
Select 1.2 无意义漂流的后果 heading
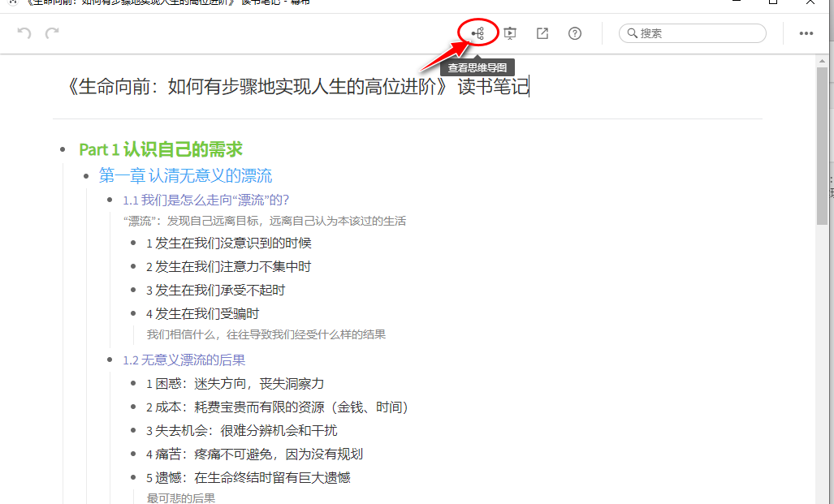point(184,360)
